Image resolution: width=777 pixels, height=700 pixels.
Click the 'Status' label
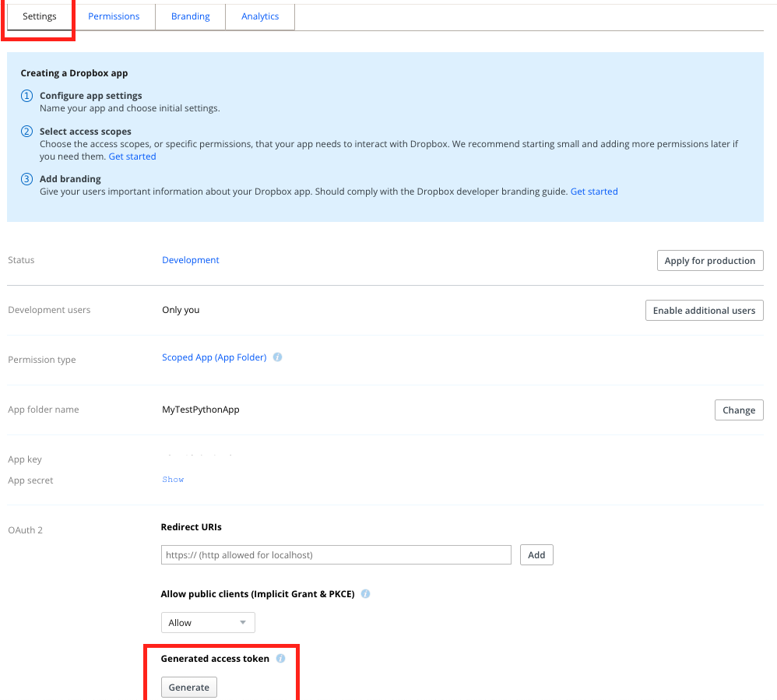pos(21,260)
